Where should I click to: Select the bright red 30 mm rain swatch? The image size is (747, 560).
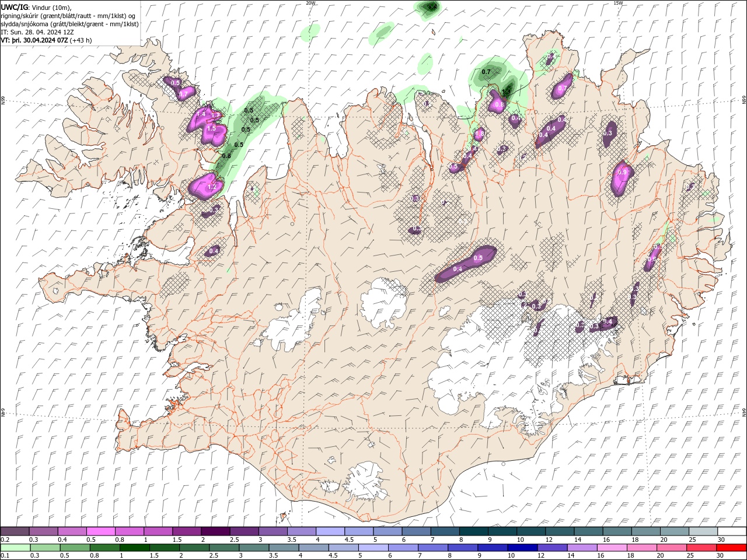point(731,548)
